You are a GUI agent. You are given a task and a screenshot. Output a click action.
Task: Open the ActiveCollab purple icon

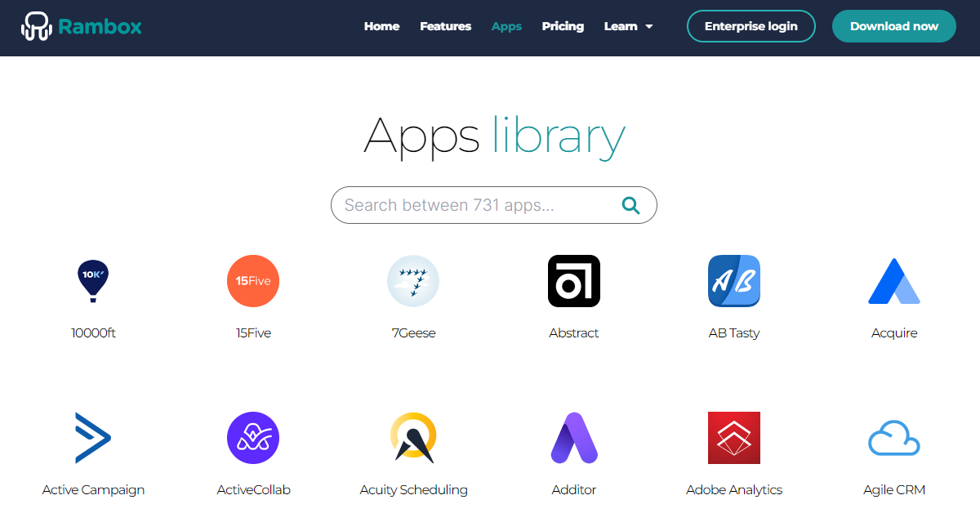(x=253, y=438)
